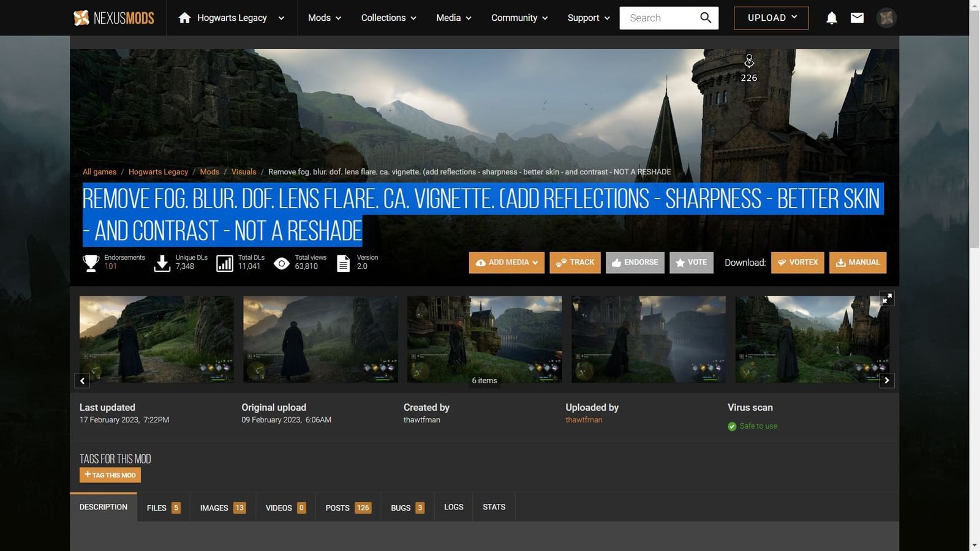Image resolution: width=980 pixels, height=551 pixels.
Task: Switch to the Posts tab
Action: click(x=348, y=508)
